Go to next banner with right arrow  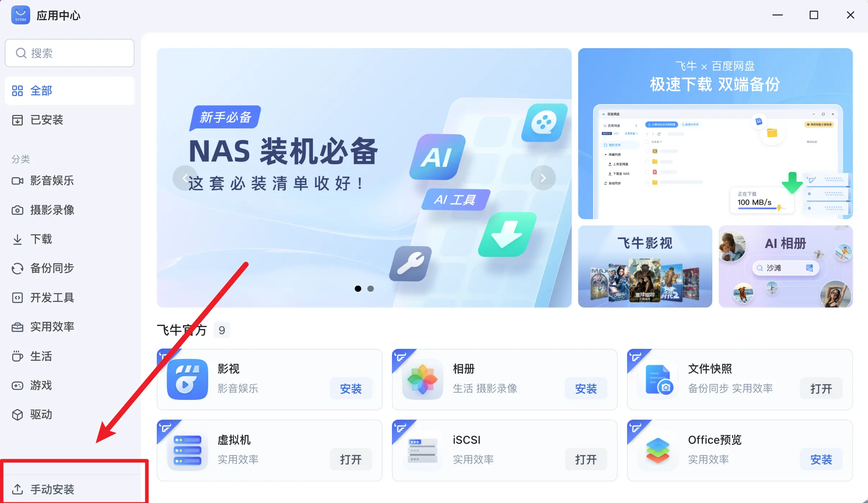[x=543, y=178]
